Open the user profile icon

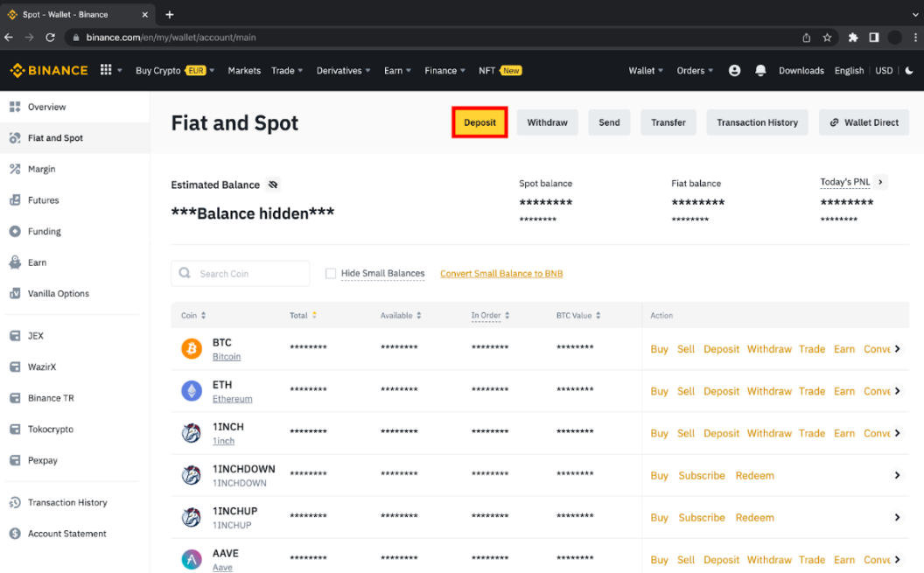[x=734, y=71]
